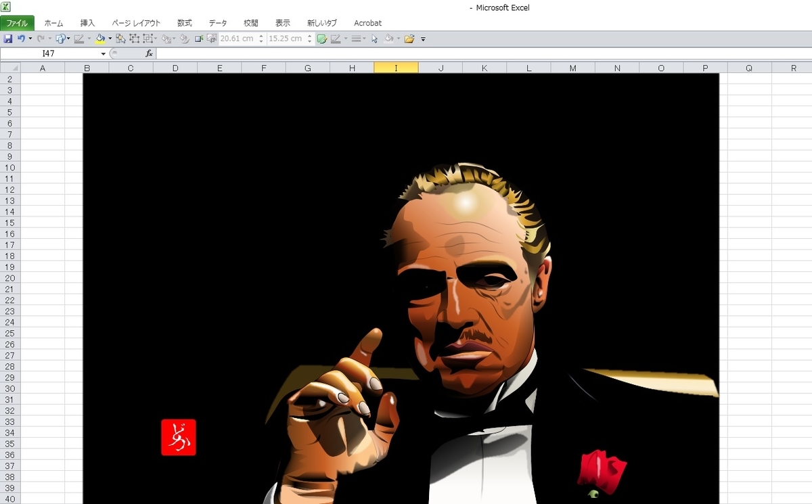
Task: Select row header 2
Action: pyautogui.click(x=10, y=79)
